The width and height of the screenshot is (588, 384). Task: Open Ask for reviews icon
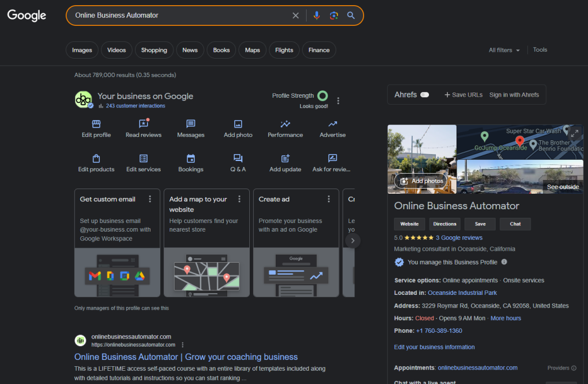332,159
